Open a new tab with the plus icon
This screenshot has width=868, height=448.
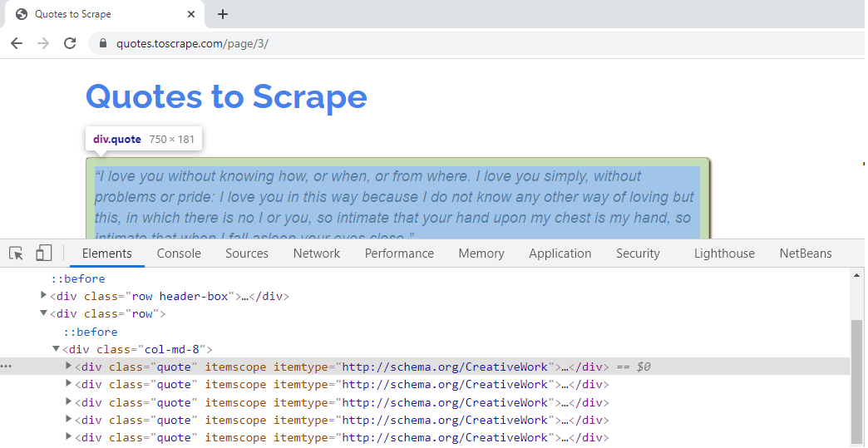point(223,14)
